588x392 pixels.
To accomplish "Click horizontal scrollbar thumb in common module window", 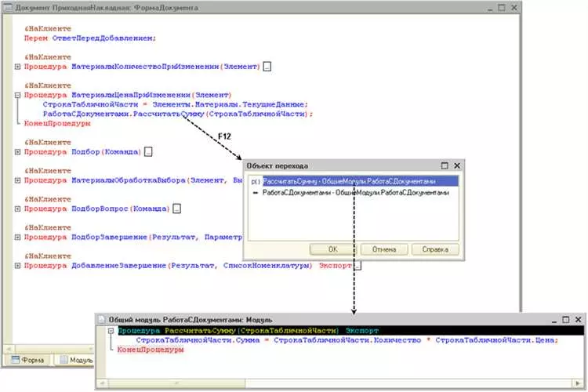I will tap(176, 383).
